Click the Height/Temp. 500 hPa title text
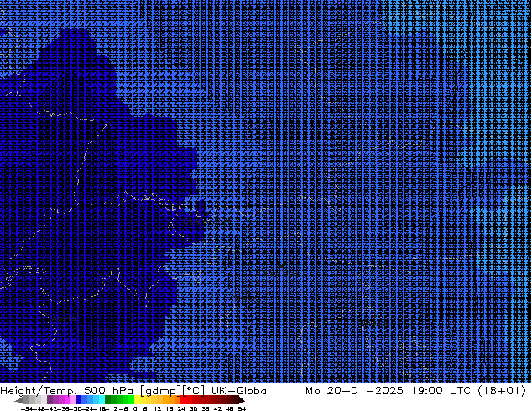 66,391
